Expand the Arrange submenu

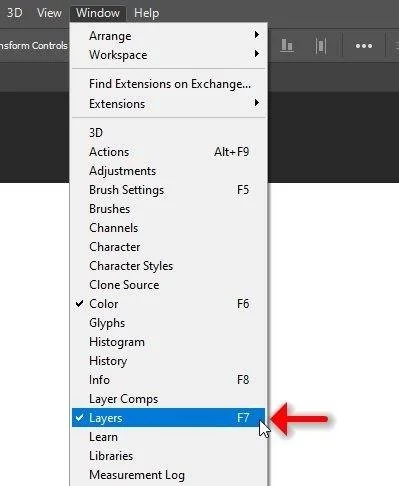pos(168,35)
